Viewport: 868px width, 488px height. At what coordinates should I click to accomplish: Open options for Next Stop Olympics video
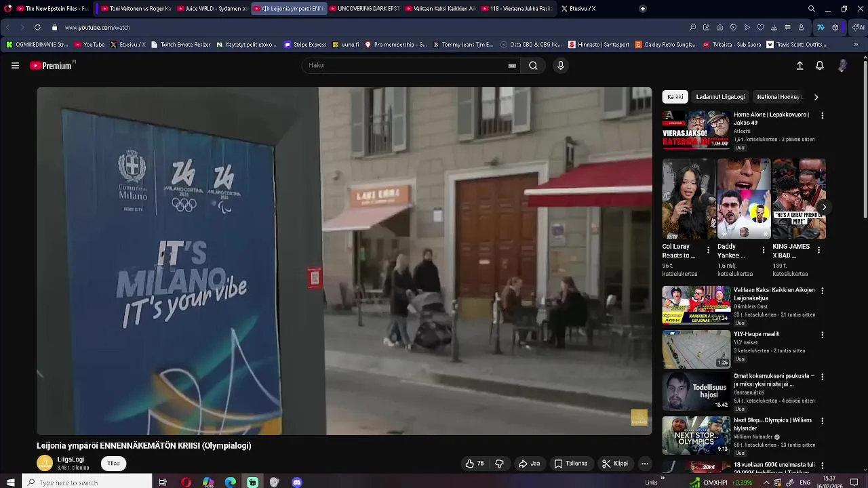[x=823, y=421]
